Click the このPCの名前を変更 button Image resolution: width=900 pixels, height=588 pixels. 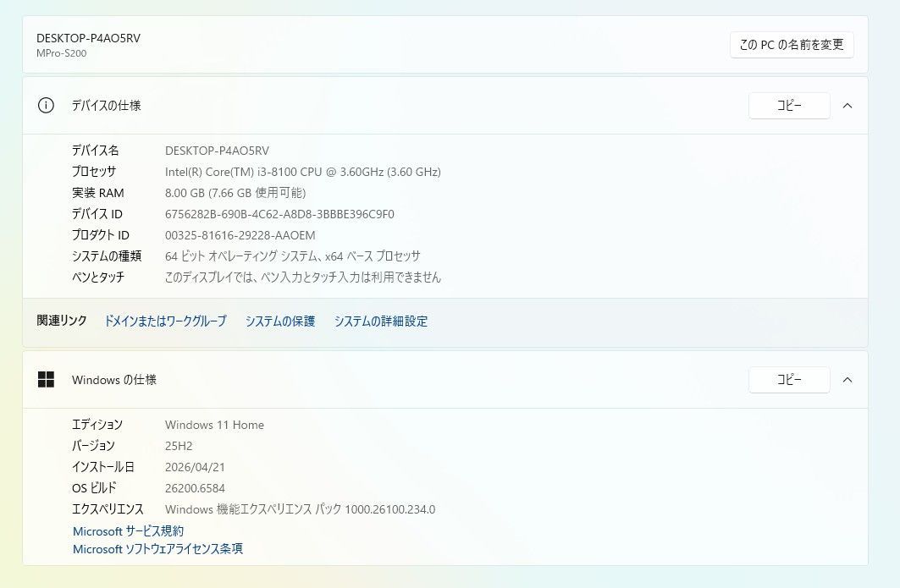[x=792, y=45]
